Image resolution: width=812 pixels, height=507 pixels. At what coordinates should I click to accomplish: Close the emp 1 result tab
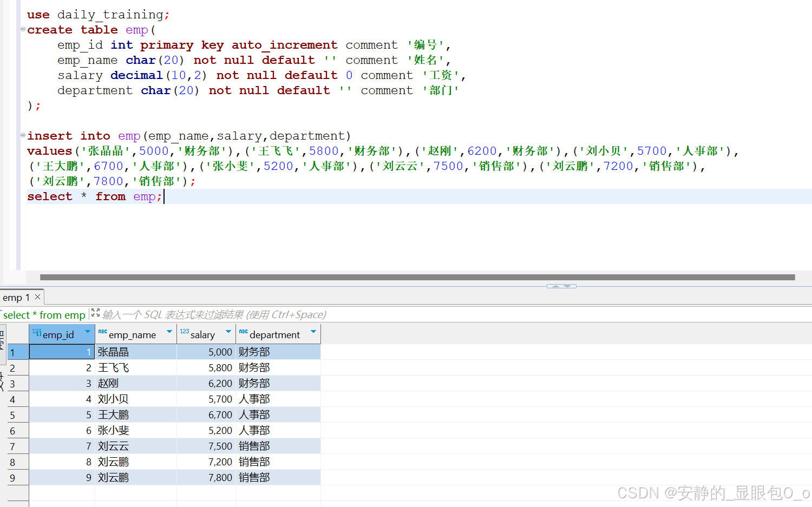pos(37,297)
